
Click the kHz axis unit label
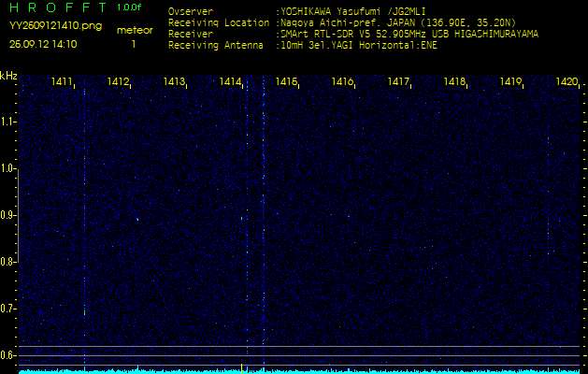[8, 75]
